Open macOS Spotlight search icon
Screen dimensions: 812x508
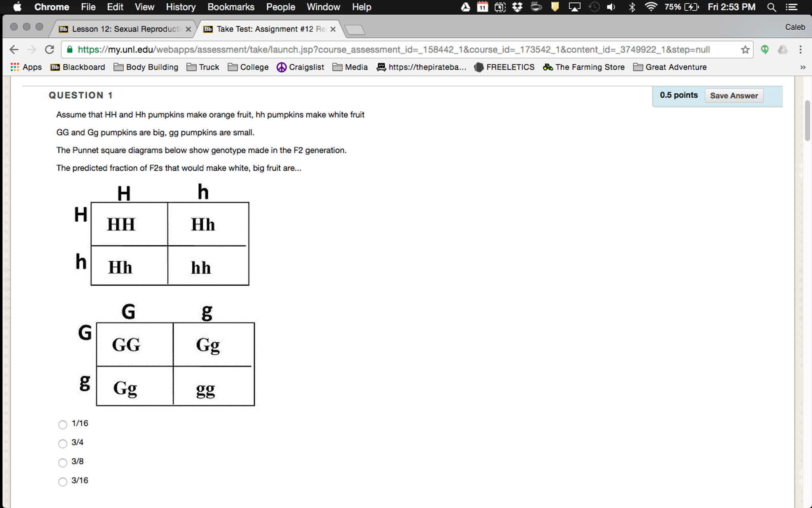tap(772, 7)
